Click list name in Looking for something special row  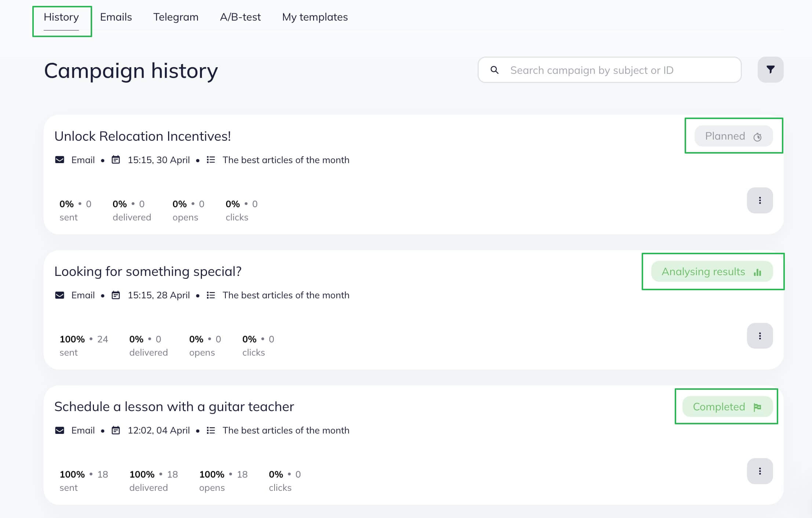click(286, 295)
